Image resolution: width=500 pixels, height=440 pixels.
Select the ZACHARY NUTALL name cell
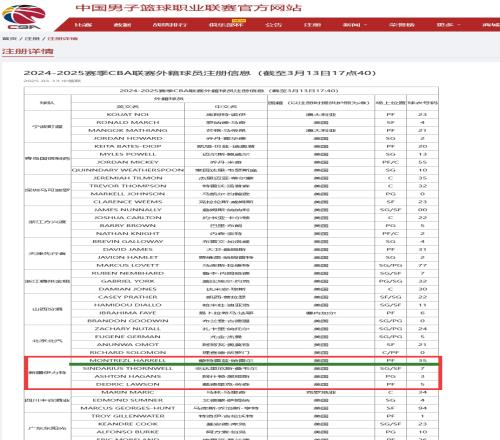(x=128, y=329)
